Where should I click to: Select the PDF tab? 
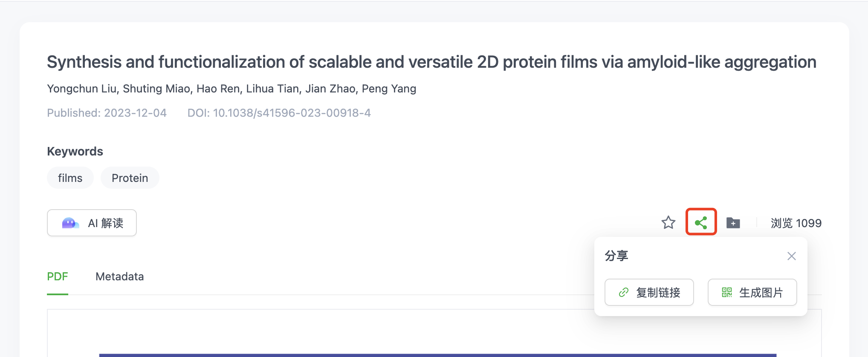point(58,276)
